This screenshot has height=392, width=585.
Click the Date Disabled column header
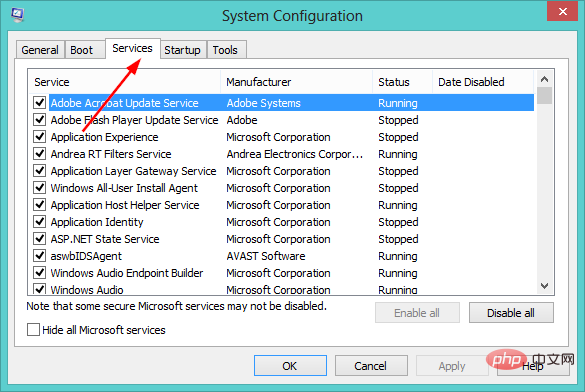tap(483, 82)
